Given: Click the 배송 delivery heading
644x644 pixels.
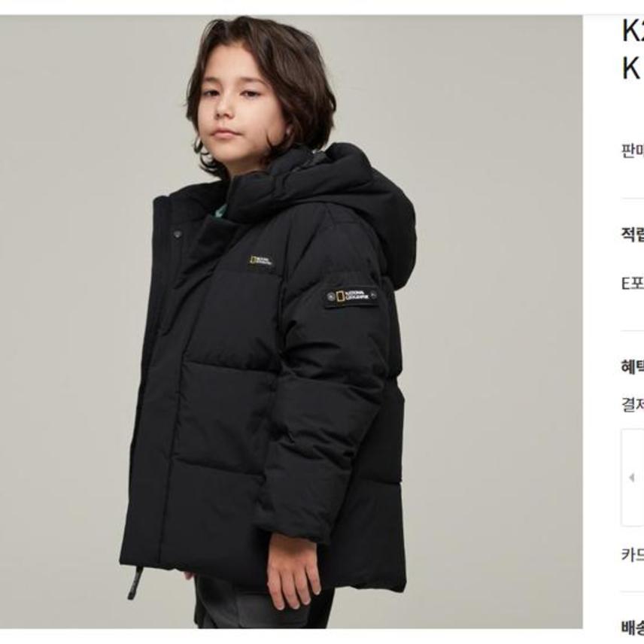Looking at the screenshot, I should 633,627.
